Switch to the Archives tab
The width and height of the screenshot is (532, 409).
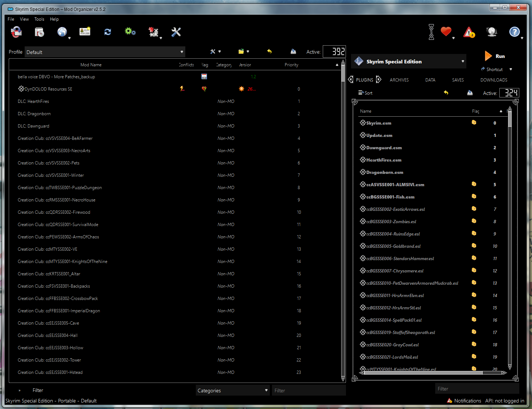click(x=399, y=80)
